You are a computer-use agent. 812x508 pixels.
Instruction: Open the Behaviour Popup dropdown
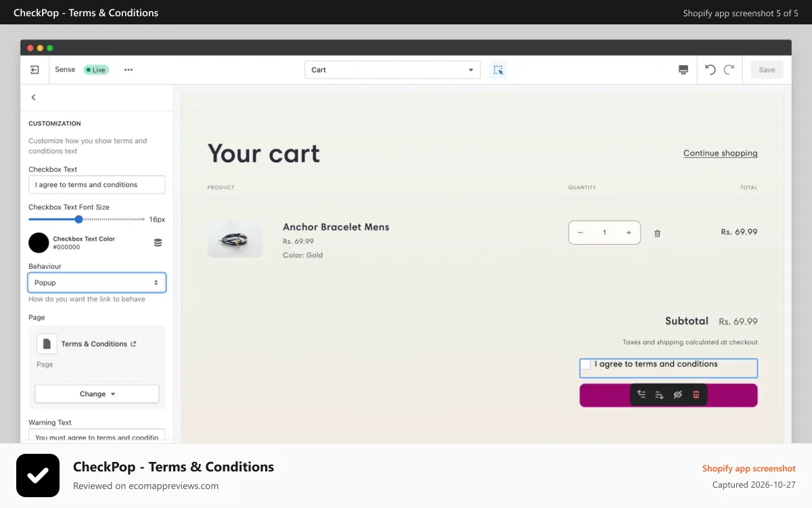[x=97, y=282]
